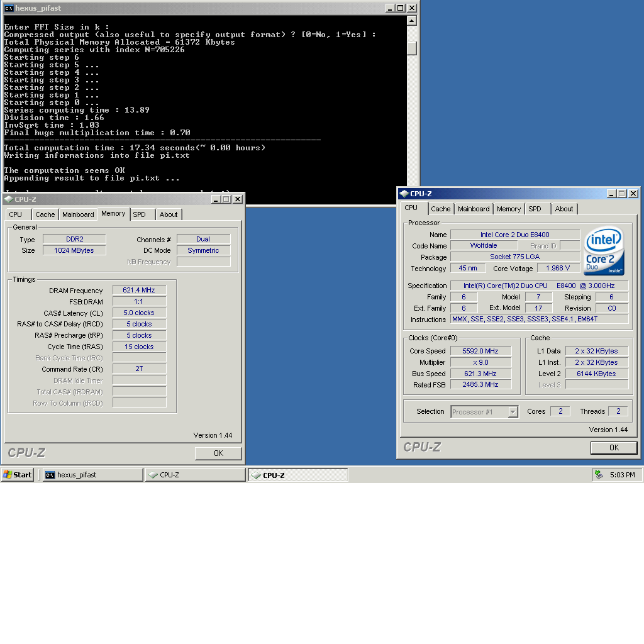The height and width of the screenshot is (644, 644).
Task: Click the Technology 45 nm field
Action: click(468, 268)
